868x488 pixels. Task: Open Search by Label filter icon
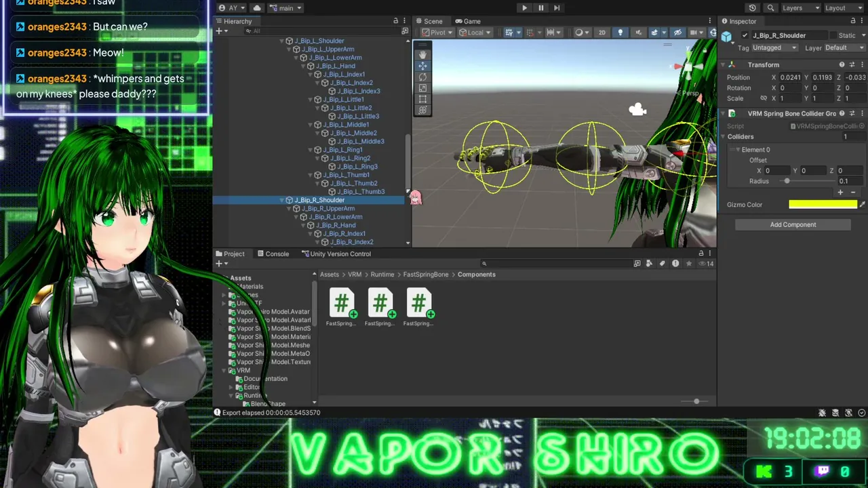(663, 264)
